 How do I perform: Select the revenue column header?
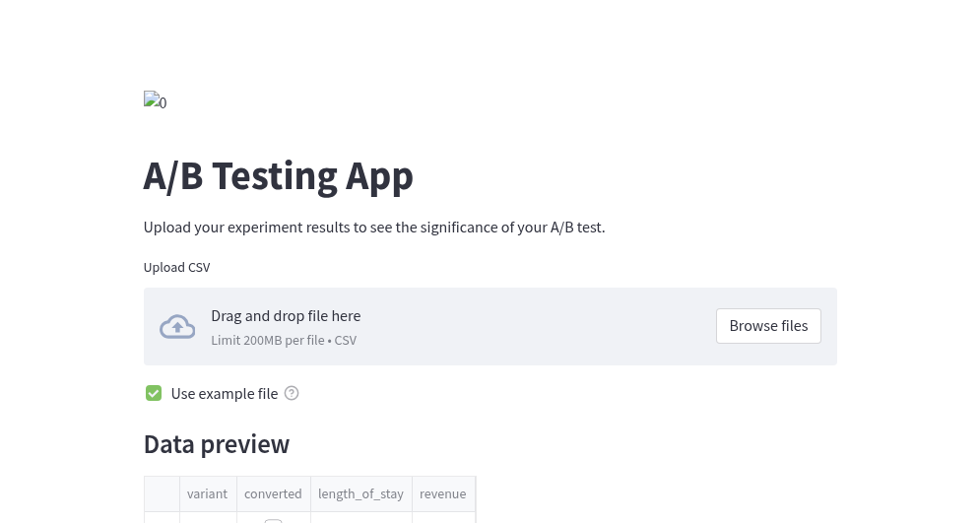point(443,494)
